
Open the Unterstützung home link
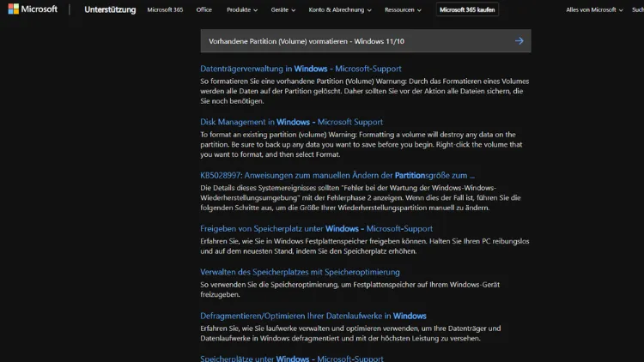[110, 9]
